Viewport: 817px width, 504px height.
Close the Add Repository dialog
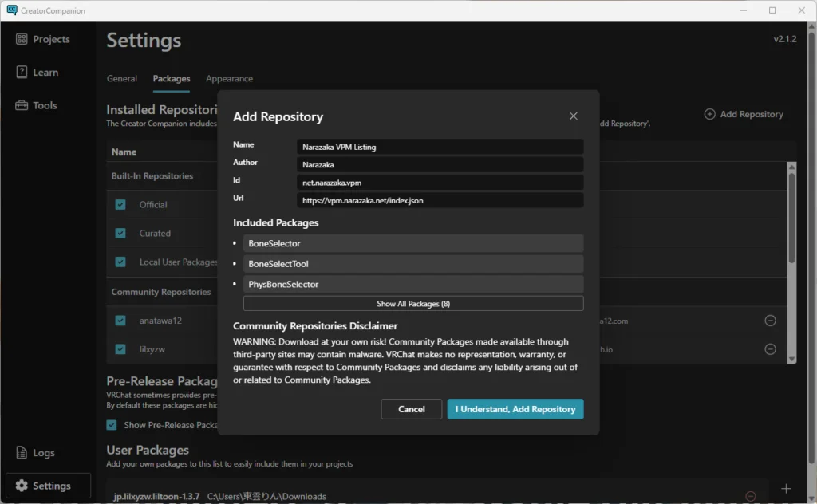click(573, 116)
